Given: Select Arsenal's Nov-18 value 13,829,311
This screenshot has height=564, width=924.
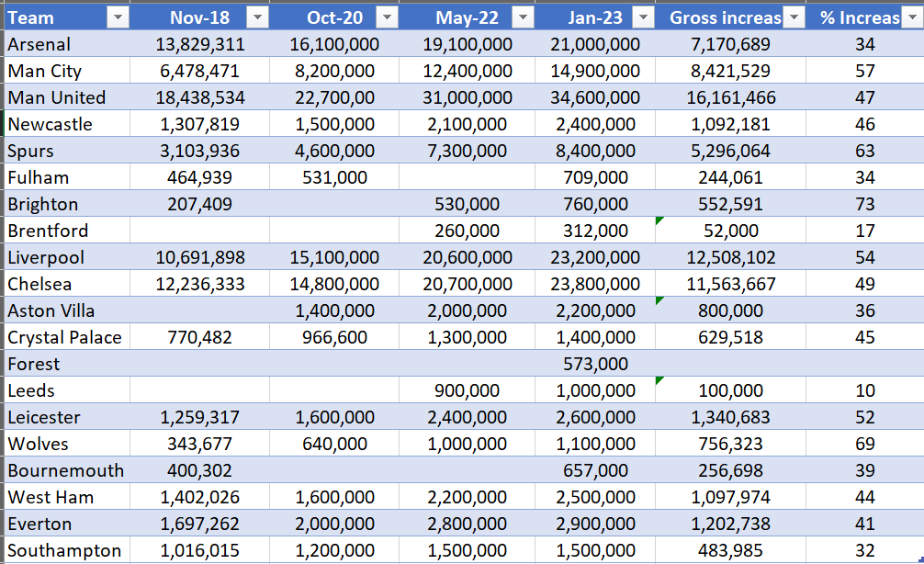Looking at the screenshot, I should click(199, 43).
